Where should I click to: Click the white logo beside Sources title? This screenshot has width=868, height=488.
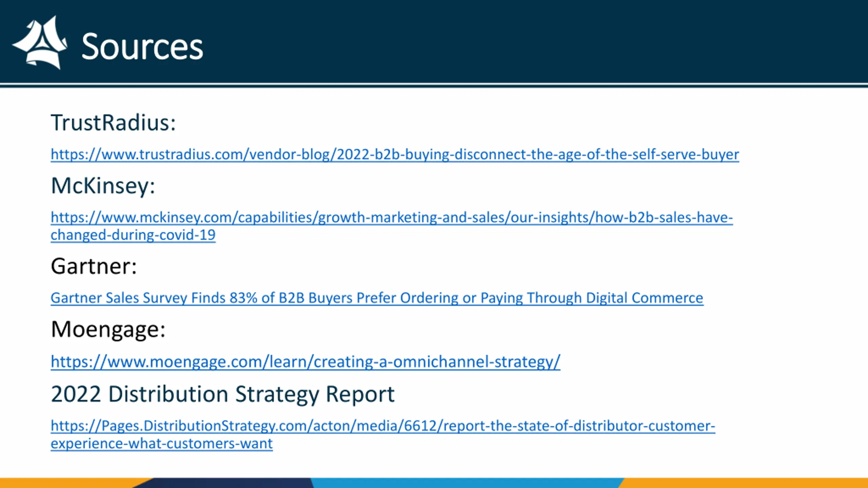[x=40, y=43]
